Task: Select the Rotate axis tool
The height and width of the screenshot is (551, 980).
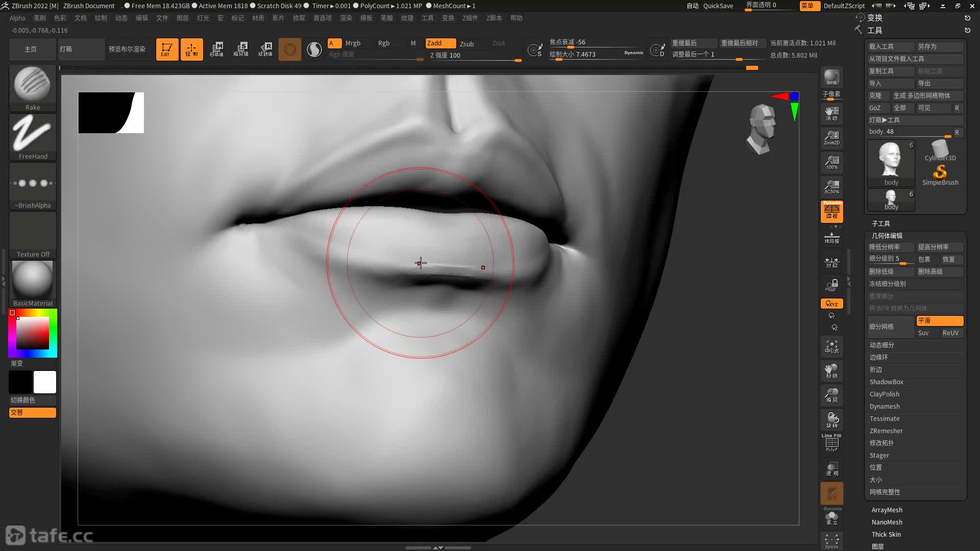Action: point(265,49)
